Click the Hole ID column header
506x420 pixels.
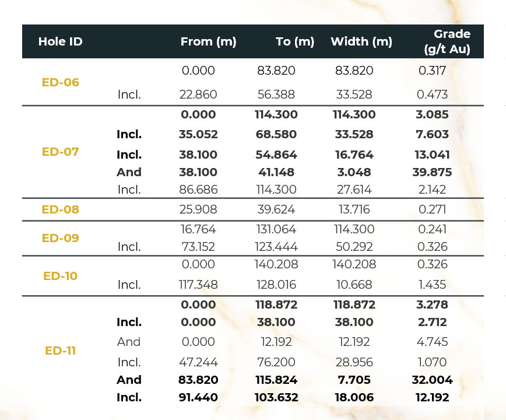click(x=60, y=41)
